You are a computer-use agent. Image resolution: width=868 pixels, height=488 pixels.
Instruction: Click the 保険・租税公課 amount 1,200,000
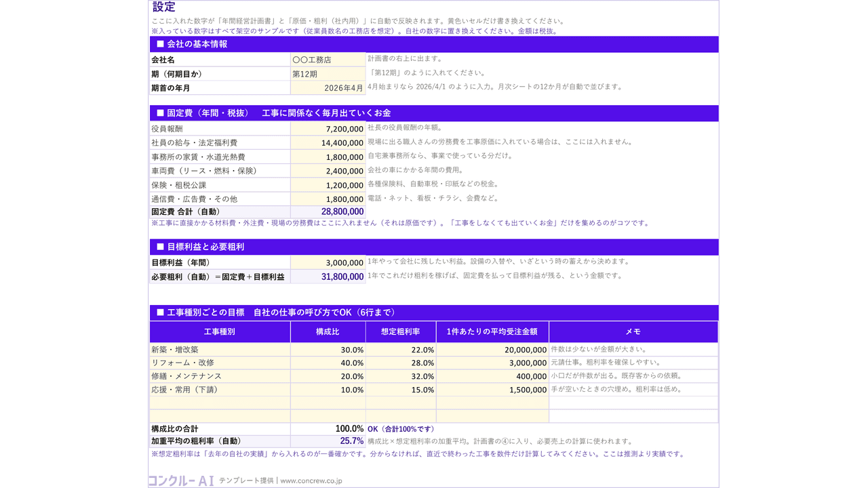click(328, 185)
